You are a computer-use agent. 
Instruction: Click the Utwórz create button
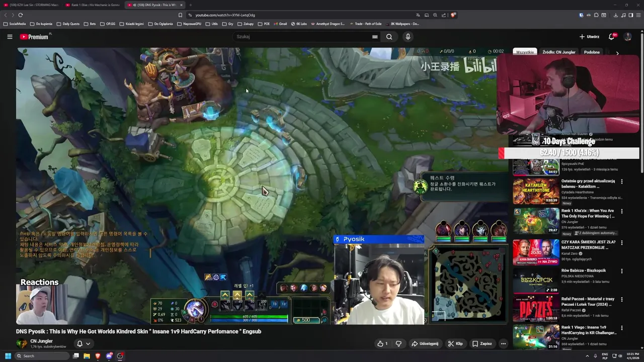[x=589, y=37]
